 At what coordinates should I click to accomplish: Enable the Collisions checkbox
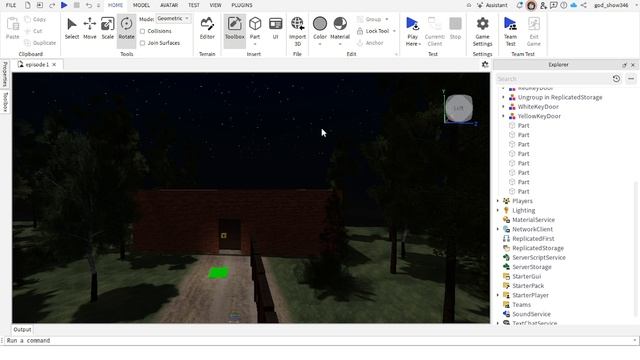tap(142, 31)
